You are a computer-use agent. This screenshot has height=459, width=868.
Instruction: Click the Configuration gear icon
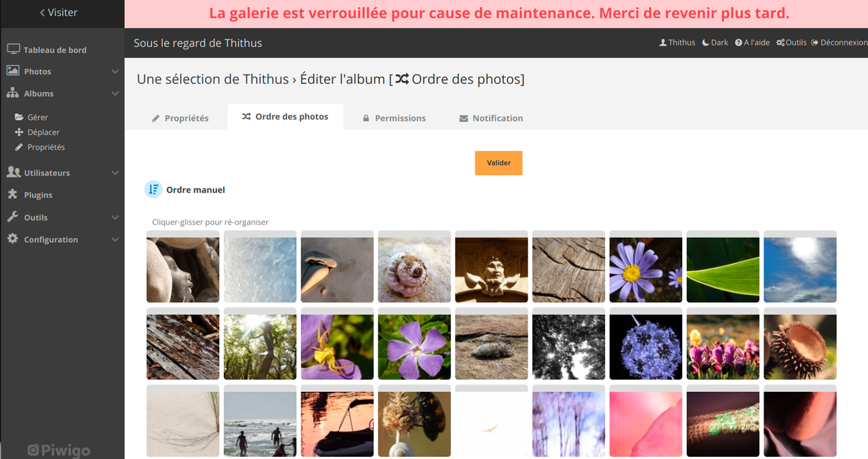coord(12,239)
